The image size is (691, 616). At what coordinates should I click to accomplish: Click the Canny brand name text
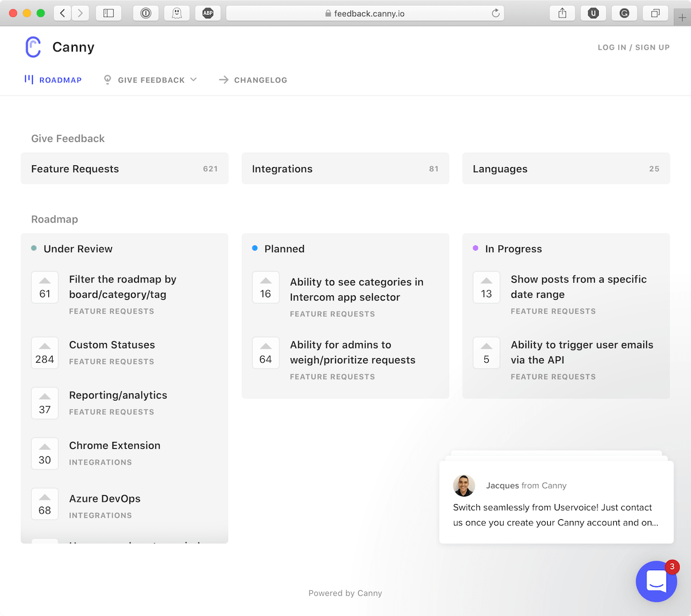click(x=73, y=47)
